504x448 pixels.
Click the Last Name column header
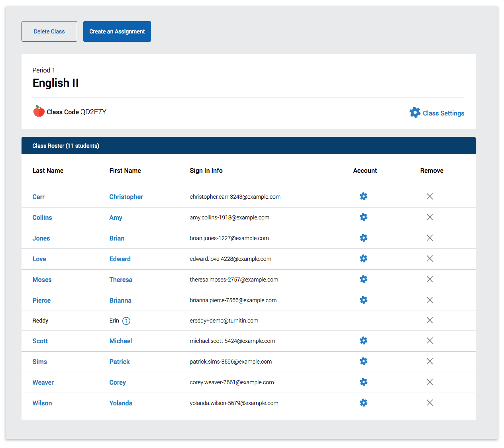click(x=48, y=170)
